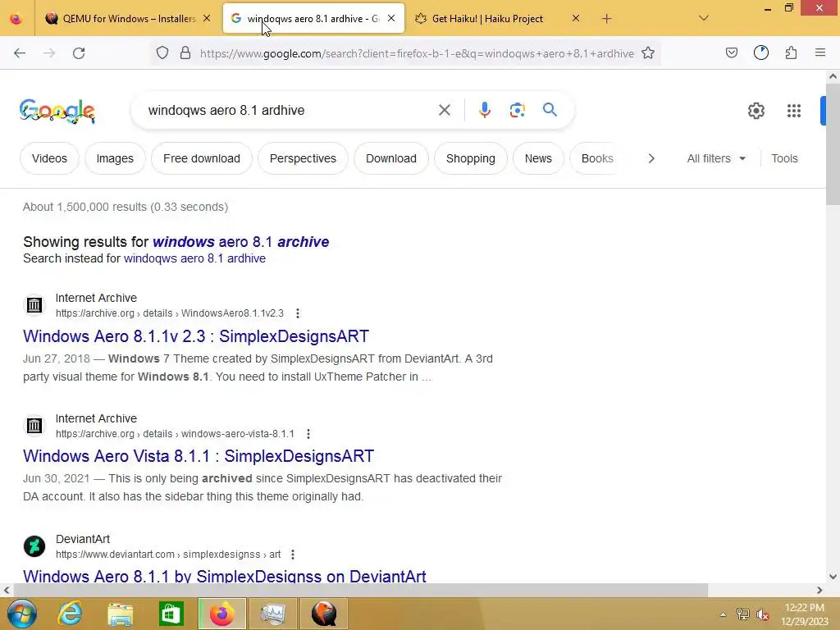Open the Windows Start orb
Image resolution: width=840 pixels, height=630 pixels.
(22, 614)
